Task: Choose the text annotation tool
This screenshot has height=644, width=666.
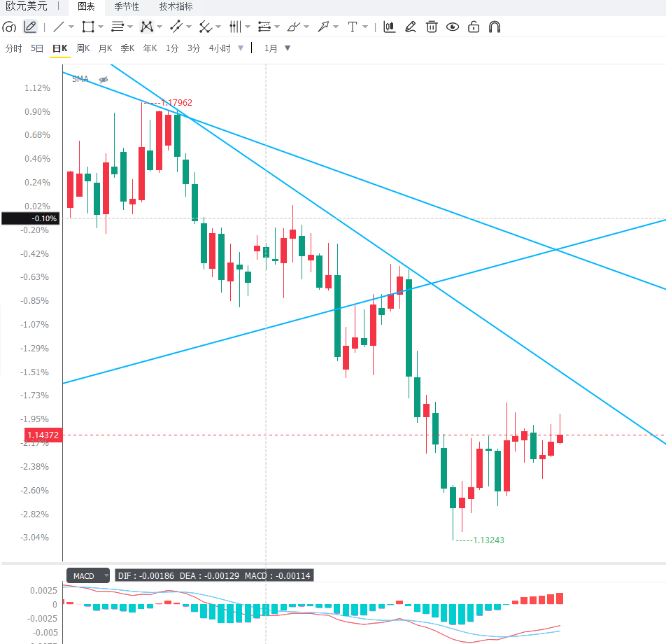Action: click(x=352, y=27)
